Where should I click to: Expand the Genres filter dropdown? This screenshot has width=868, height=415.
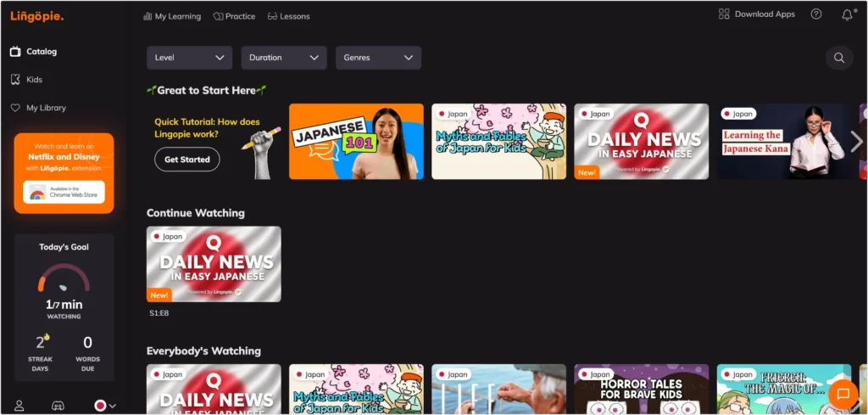coord(379,58)
